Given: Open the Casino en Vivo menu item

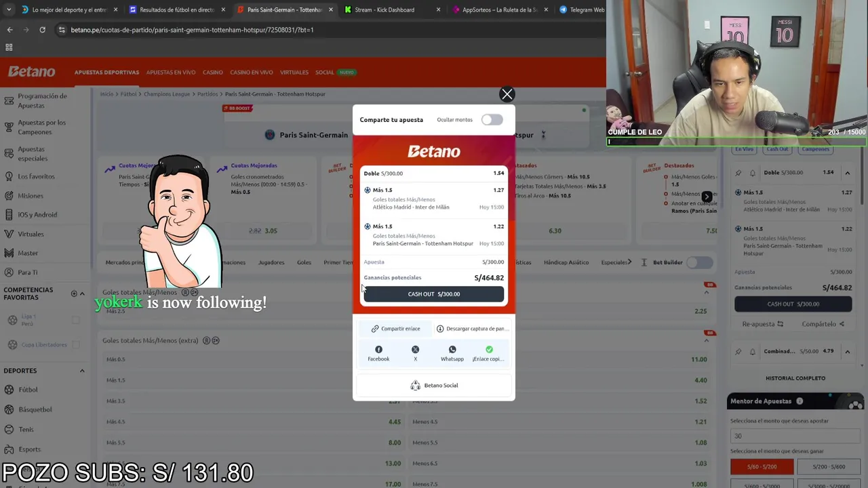Looking at the screenshot, I should (252, 73).
